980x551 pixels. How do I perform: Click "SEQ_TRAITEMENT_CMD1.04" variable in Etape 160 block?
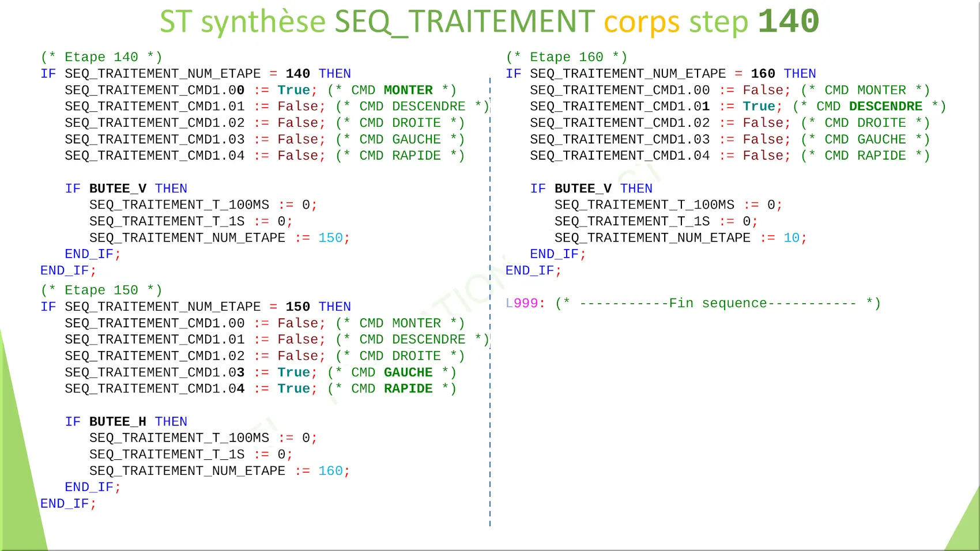620,156
